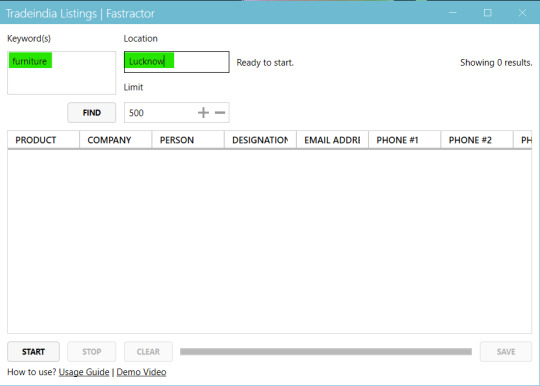Sort by the PRODUCT column header
The width and height of the screenshot is (540, 386).
tap(43, 140)
